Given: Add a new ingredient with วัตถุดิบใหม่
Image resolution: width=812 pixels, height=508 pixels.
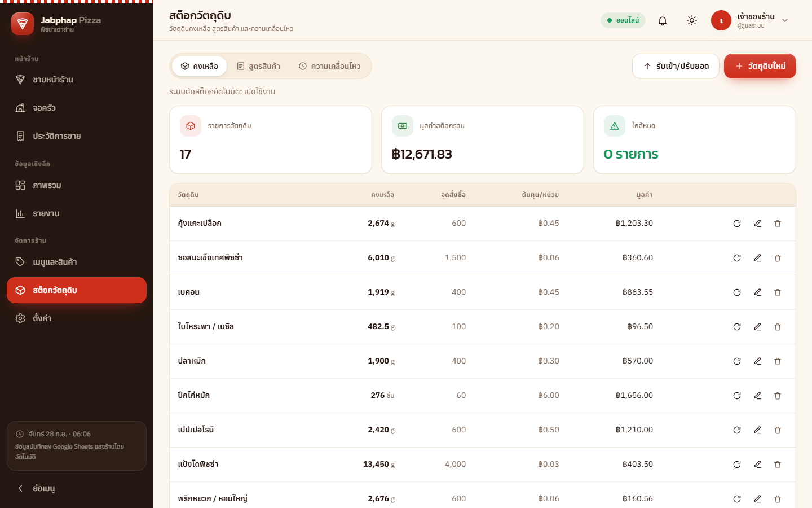Looking at the screenshot, I should pos(760,66).
